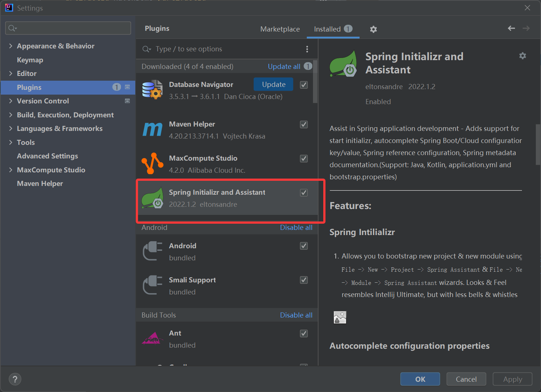This screenshot has height=392, width=541.
Task: Click the project-level icon beside Version Control
Action: click(x=128, y=101)
